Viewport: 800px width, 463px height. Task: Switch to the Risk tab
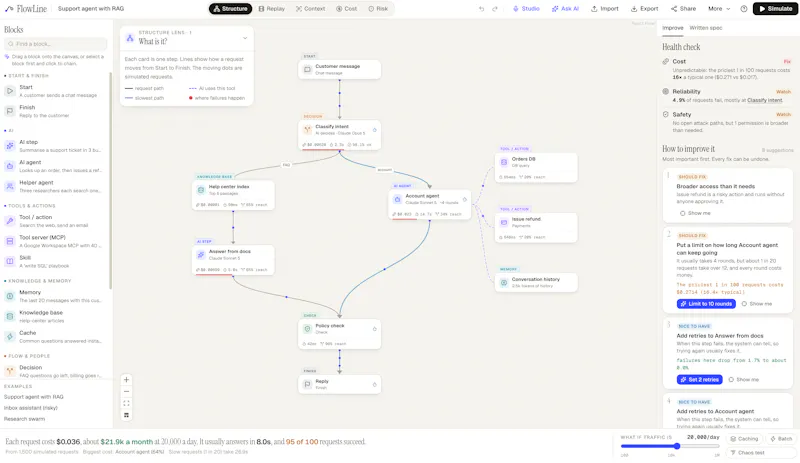pyautogui.click(x=378, y=9)
